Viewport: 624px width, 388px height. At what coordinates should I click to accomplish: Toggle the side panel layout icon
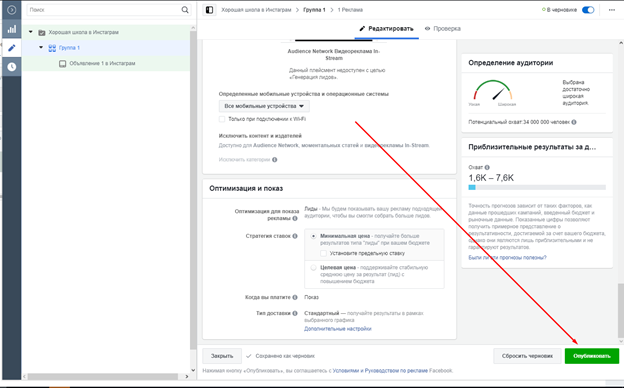click(x=209, y=10)
